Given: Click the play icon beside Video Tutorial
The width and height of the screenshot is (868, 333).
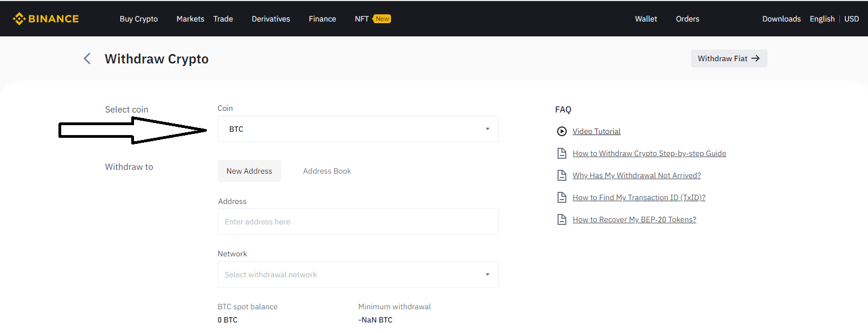Looking at the screenshot, I should [x=562, y=131].
